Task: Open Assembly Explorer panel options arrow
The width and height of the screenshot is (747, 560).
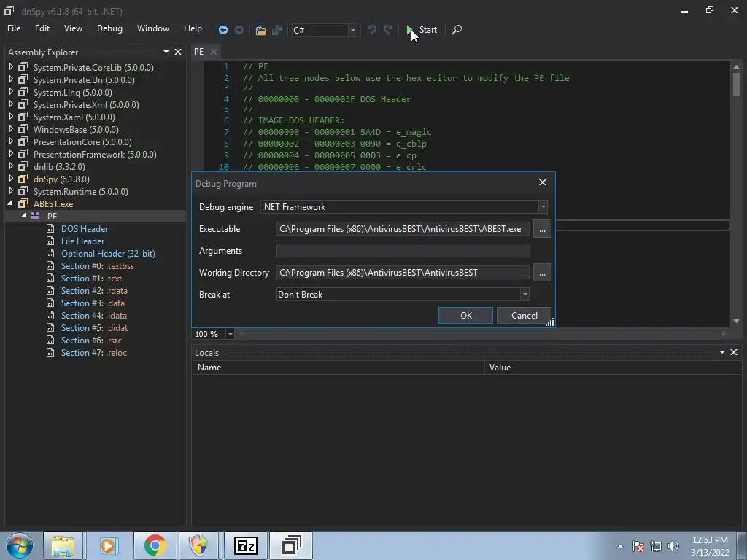Action: pos(166,52)
